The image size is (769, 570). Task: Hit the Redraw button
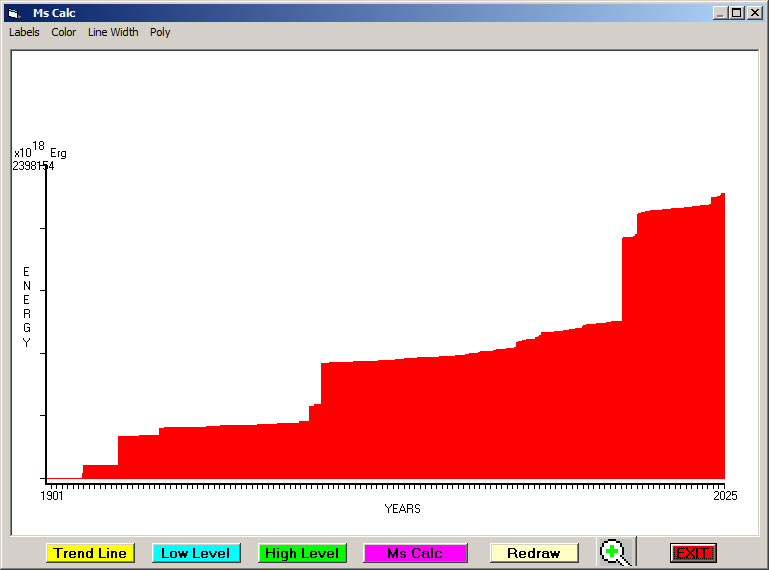pos(533,553)
